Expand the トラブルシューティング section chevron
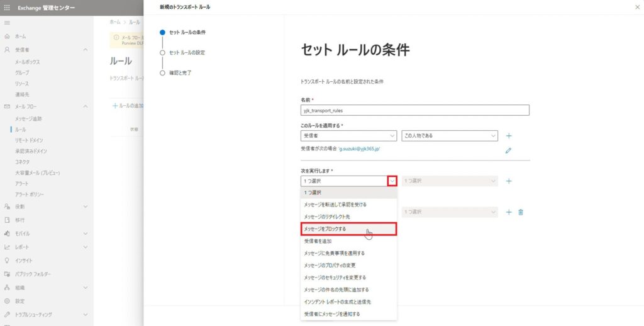644x326 pixels. click(x=86, y=315)
